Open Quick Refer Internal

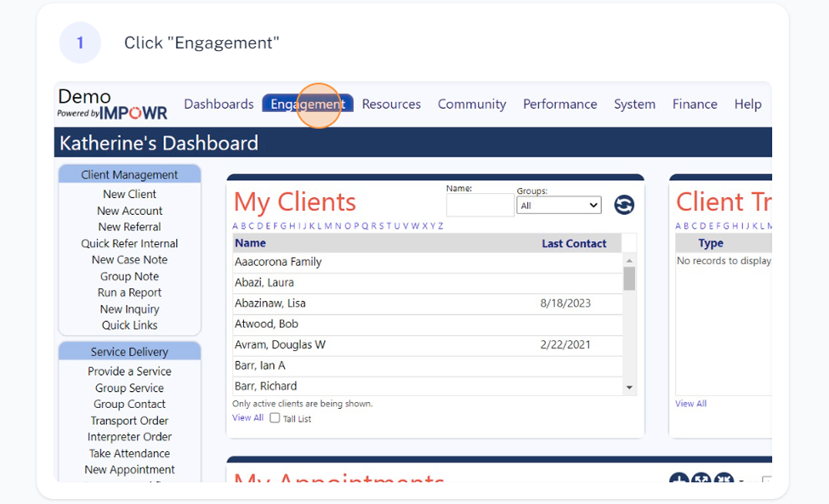(x=129, y=244)
